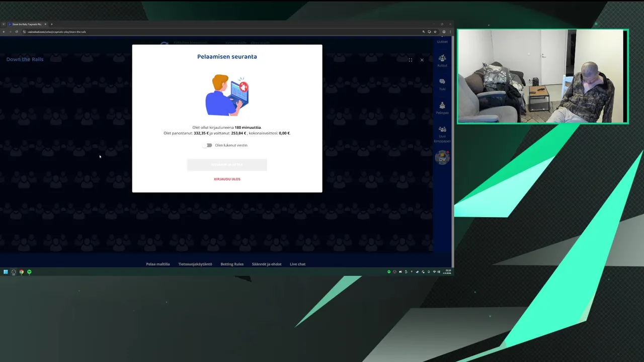The width and height of the screenshot is (644, 362).
Task: Click the Pelaamisen seuranta dialog heading
Action: pos(227,57)
